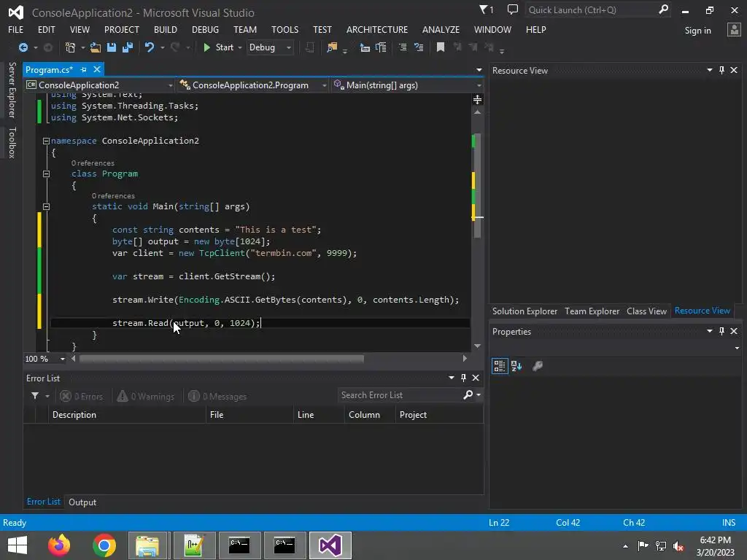Open the Start button dropdown arrow

click(239, 47)
